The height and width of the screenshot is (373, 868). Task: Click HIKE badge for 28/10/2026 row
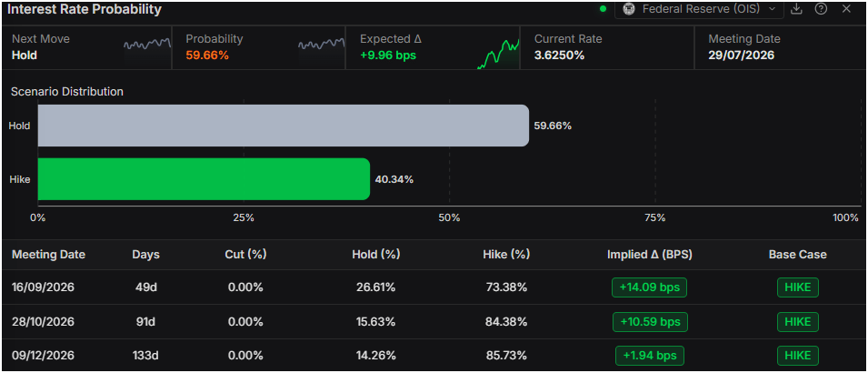coord(798,322)
